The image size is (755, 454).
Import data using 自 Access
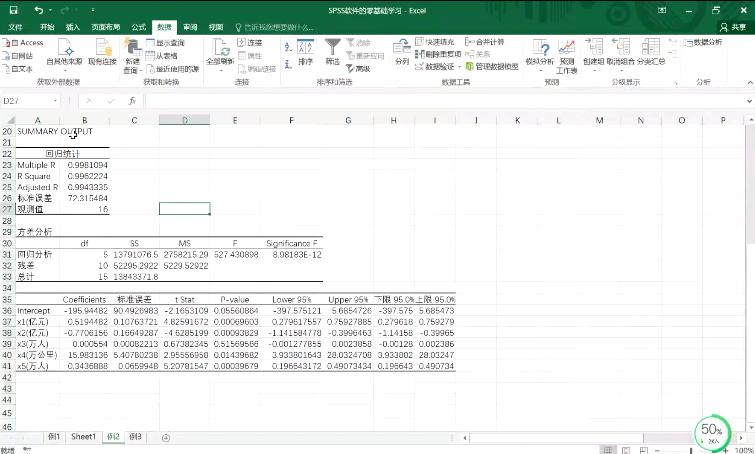pyautogui.click(x=23, y=43)
